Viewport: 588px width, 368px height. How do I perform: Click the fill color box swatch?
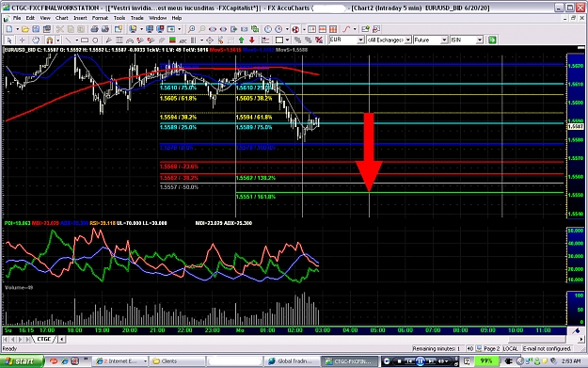click(279, 40)
